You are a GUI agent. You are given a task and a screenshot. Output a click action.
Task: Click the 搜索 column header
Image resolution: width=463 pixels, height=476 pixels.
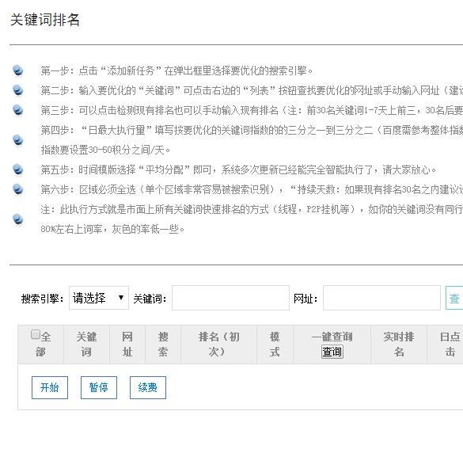(x=163, y=345)
